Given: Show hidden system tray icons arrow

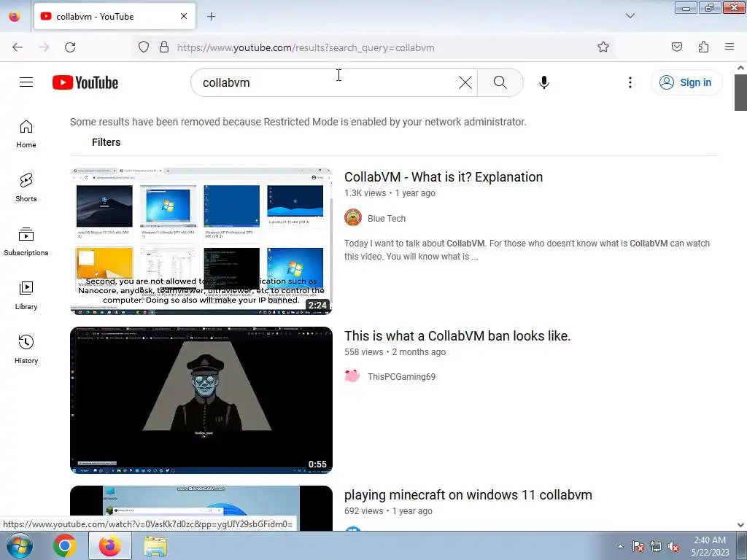Looking at the screenshot, I should coord(620,546).
